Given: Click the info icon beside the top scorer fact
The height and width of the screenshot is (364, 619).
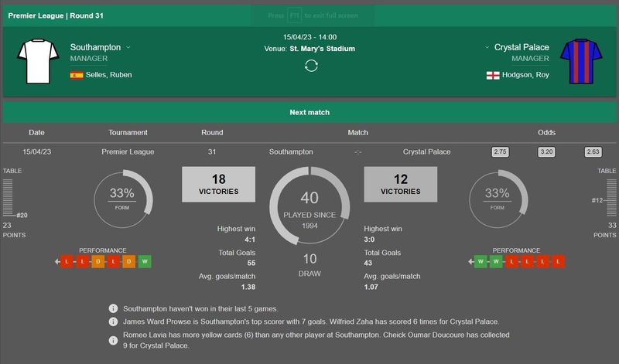Looking at the screenshot, I should point(114,321).
